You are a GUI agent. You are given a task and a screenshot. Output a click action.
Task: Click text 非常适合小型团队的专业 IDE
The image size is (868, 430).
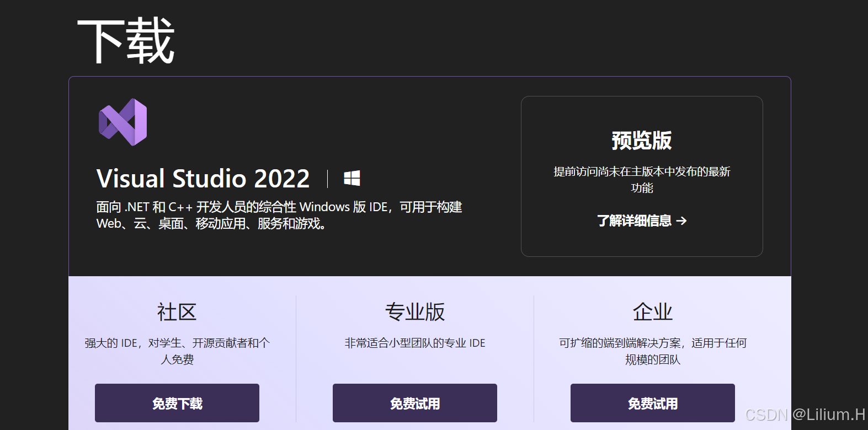[x=415, y=343]
